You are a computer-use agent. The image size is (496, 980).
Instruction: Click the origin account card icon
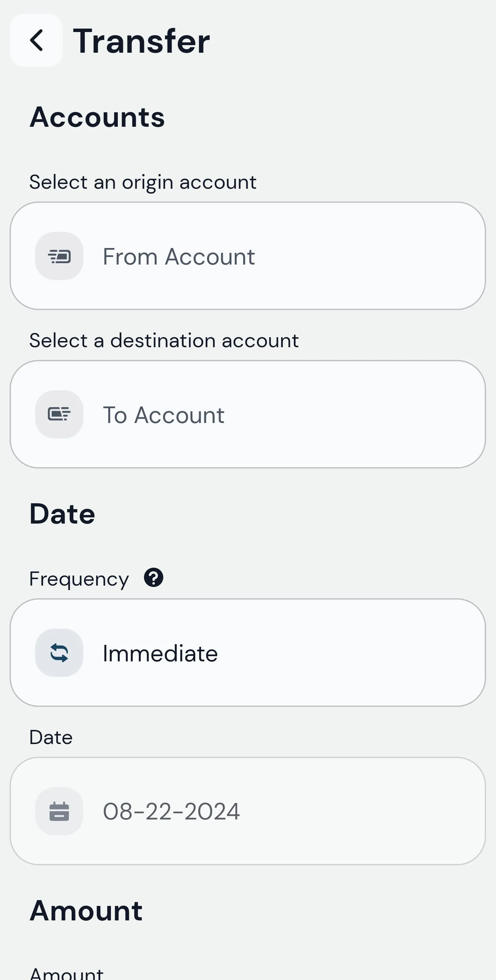(59, 256)
